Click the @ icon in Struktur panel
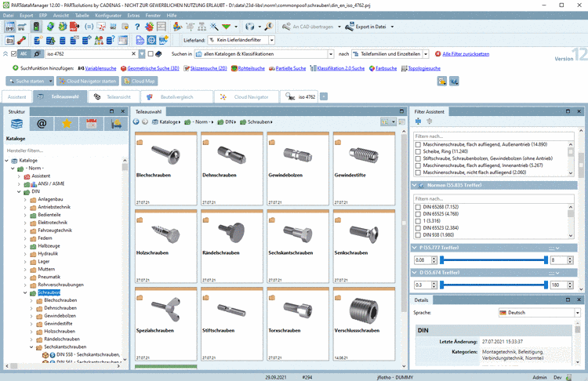 click(42, 123)
